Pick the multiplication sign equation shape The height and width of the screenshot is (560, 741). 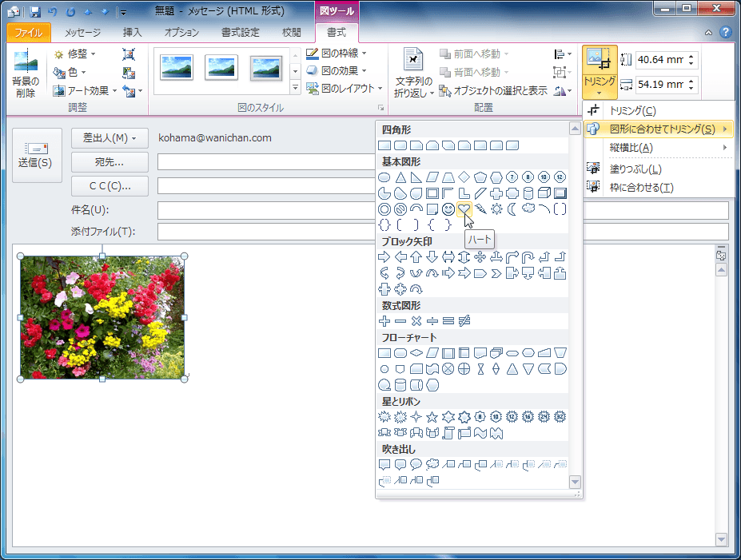tap(416, 321)
